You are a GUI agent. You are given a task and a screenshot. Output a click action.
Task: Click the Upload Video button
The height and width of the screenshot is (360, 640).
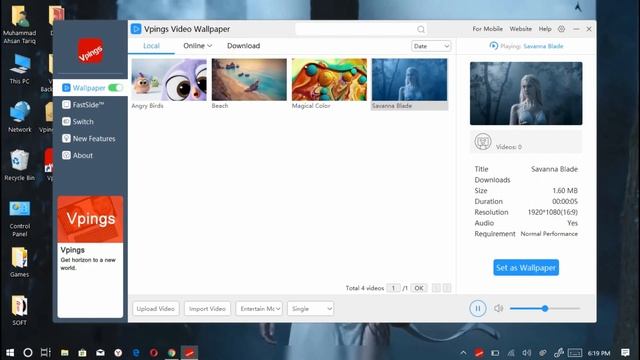(156, 309)
